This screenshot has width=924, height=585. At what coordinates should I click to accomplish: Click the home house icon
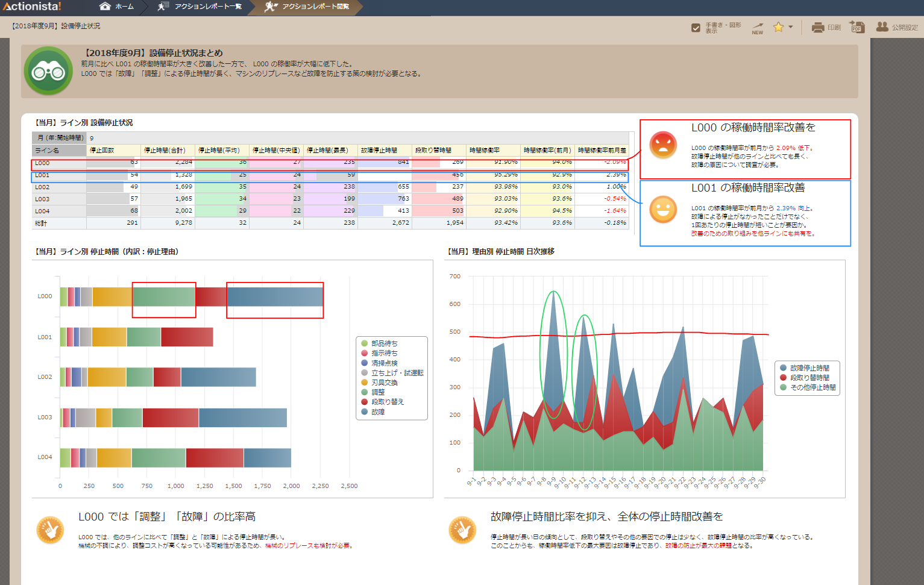pos(105,7)
